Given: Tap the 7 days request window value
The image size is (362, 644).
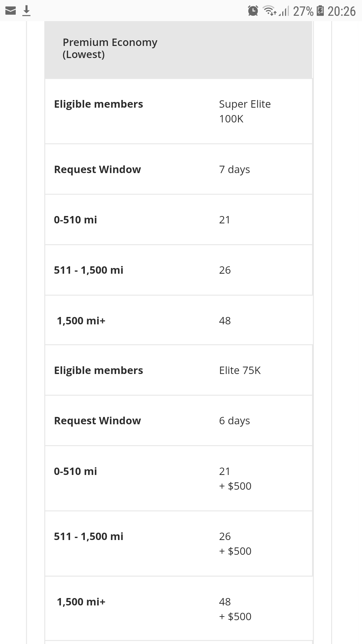Looking at the screenshot, I should coord(235,169).
